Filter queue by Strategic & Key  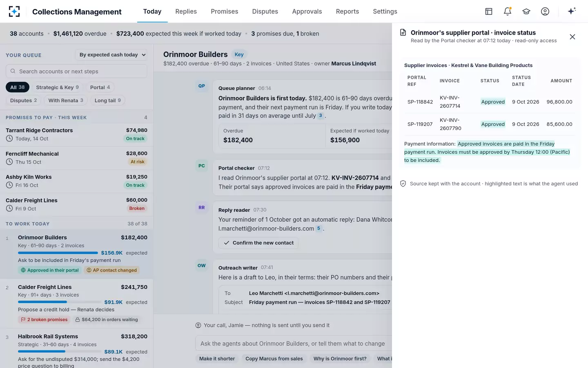click(57, 87)
